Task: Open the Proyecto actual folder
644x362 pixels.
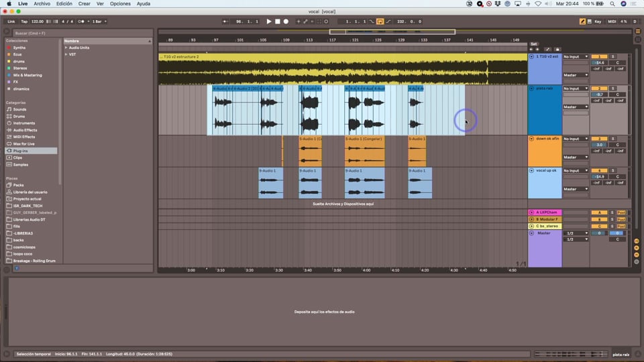Action: (x=27, y=198)
